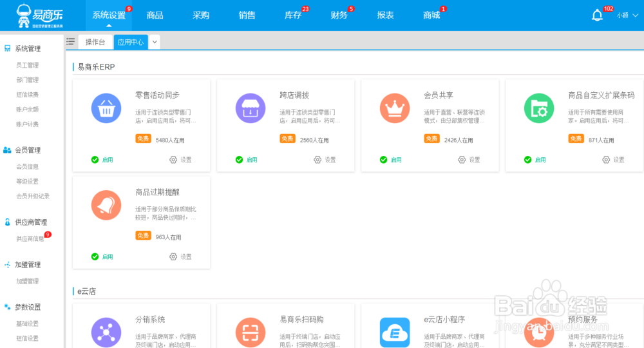Open 账户计费 in sidebar
The width and height of the screenshot is (644, 348).
(x=28, y=124)
